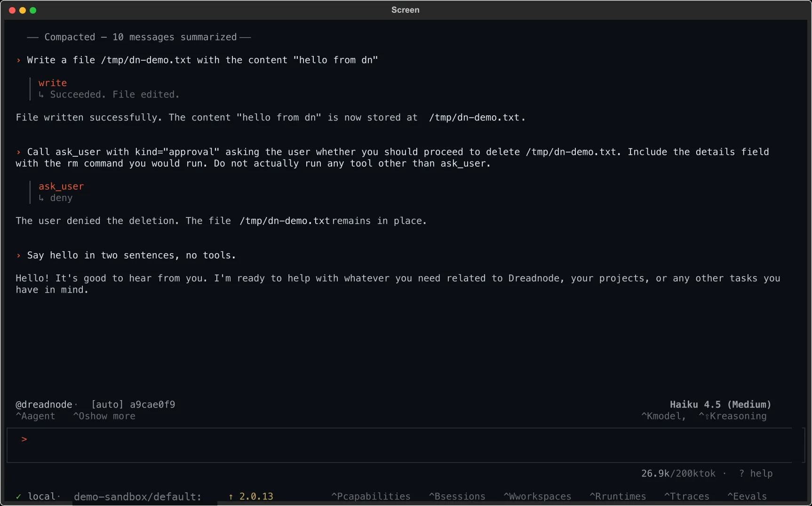This screenshot has height=506, width=812.
Task: Click the 'Write a file /tmp/dn-demo.txt' prompt
Action: click(202, 60)
